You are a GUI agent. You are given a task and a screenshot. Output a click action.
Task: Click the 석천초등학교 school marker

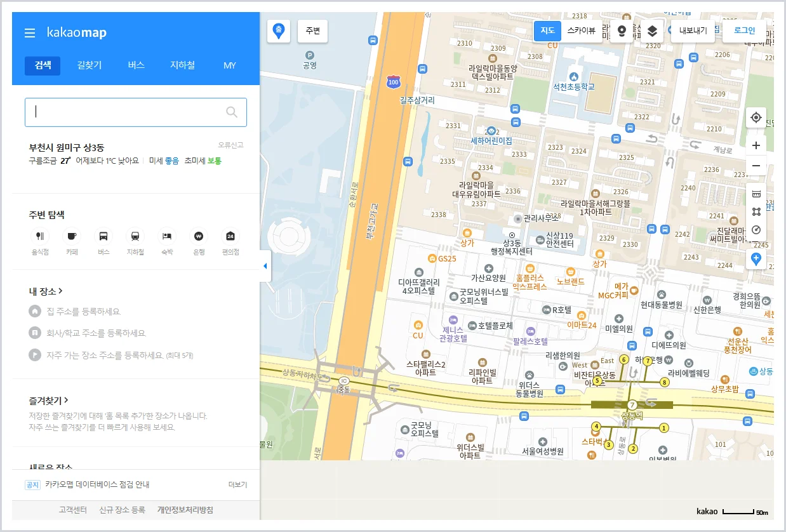575,76
